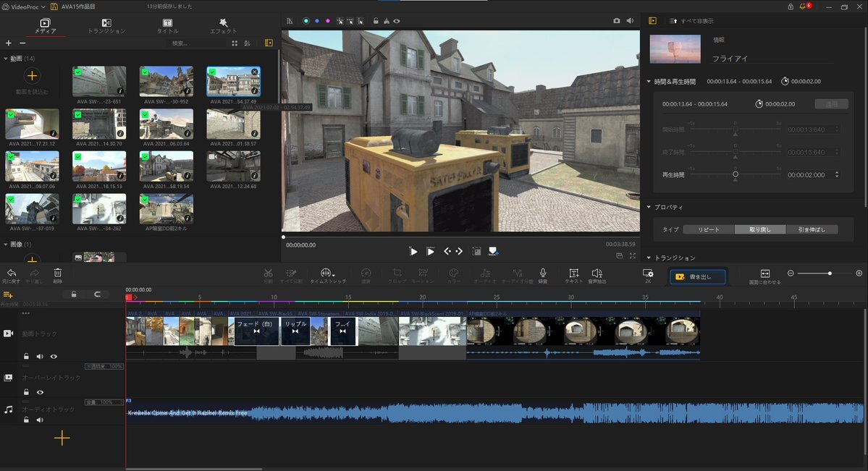Export the project with 書き出し
Viewport: 868px width, 471px height.
coord(697,276)
